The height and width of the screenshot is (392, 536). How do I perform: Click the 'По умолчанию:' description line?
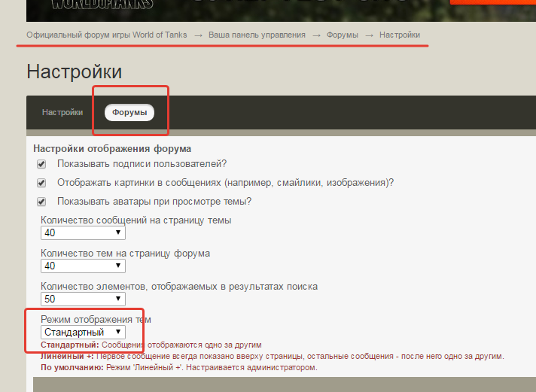coord(179,368)
